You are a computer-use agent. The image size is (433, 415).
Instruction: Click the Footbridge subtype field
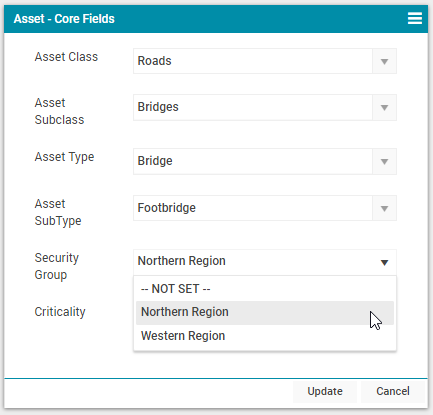[253, 208]
